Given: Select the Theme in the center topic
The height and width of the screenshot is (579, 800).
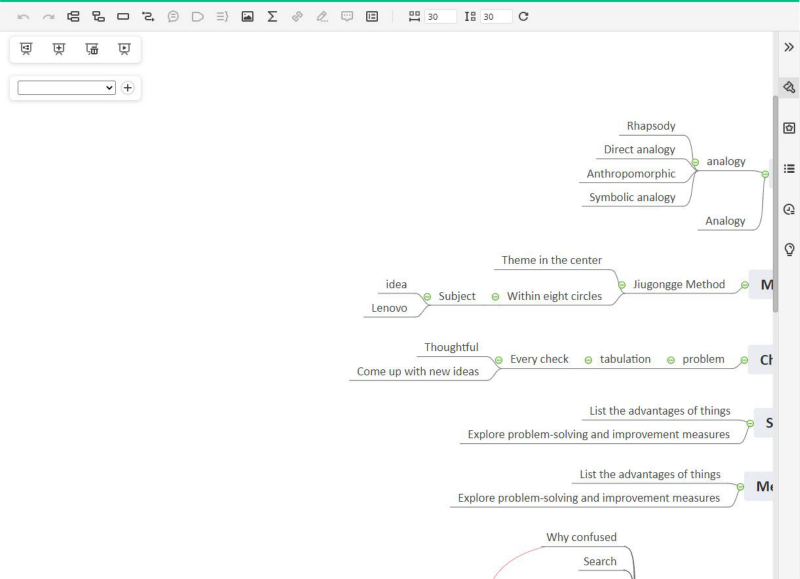Looking at the screenshot, I should tap(551, 260).
